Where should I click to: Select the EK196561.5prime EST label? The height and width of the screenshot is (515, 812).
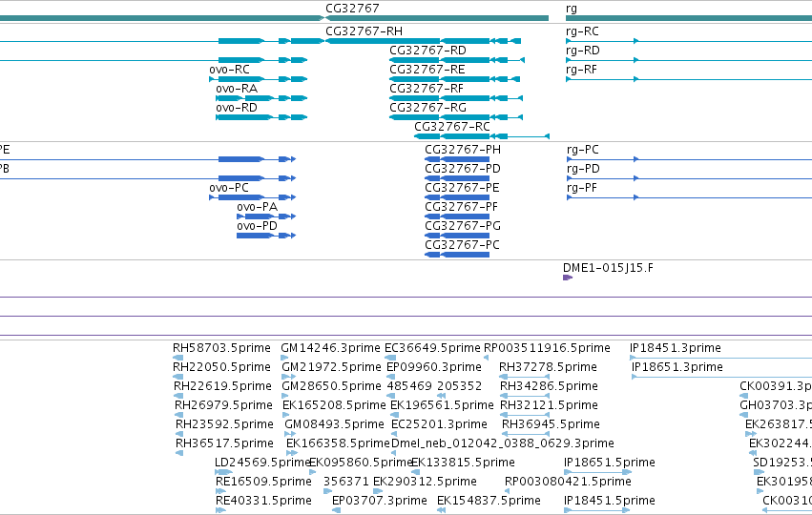point(442,405)
